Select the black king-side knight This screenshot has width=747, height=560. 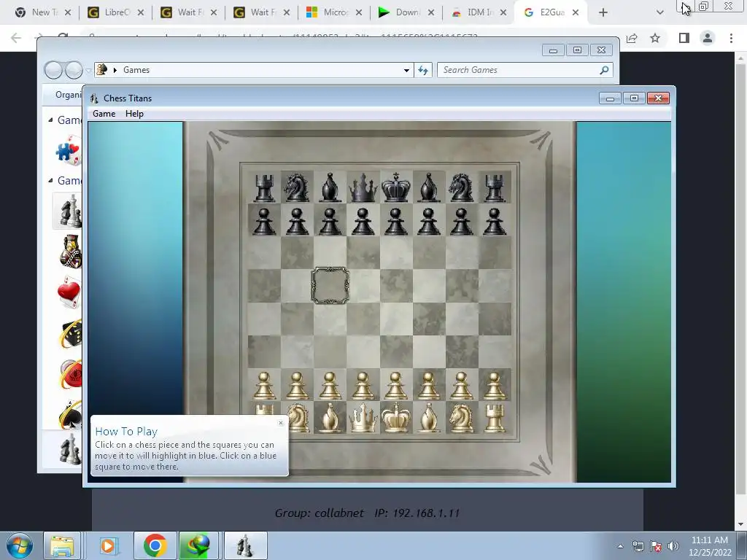[462, 187]
